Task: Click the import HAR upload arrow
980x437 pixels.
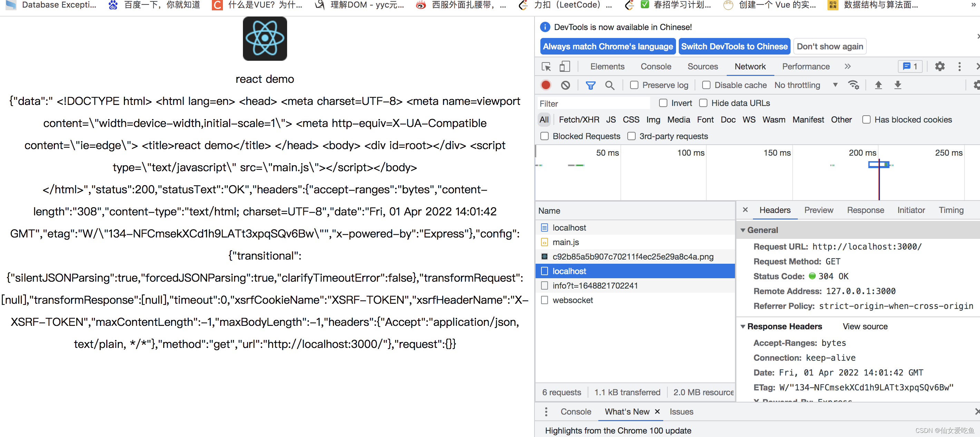Action: tap(879, 85)
